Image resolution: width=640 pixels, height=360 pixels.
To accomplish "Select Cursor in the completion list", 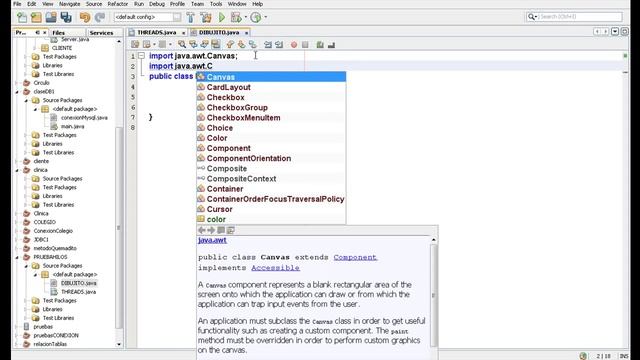I will click(271, 209).
